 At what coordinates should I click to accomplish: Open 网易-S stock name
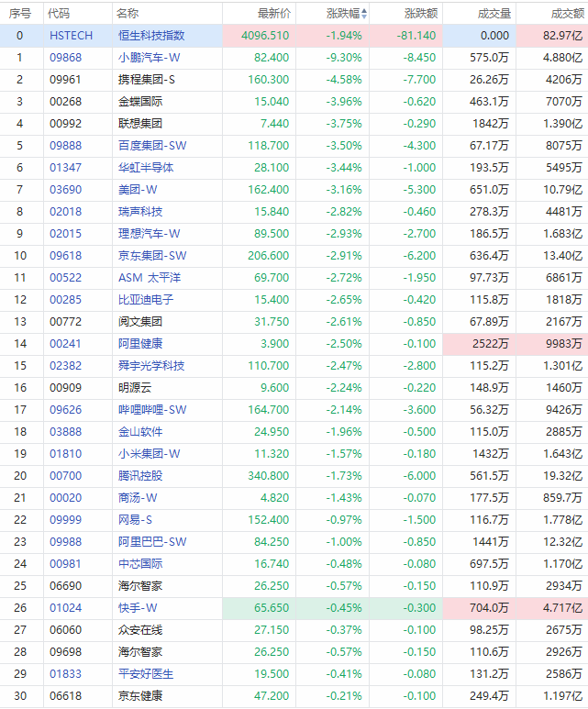[135, 520]
